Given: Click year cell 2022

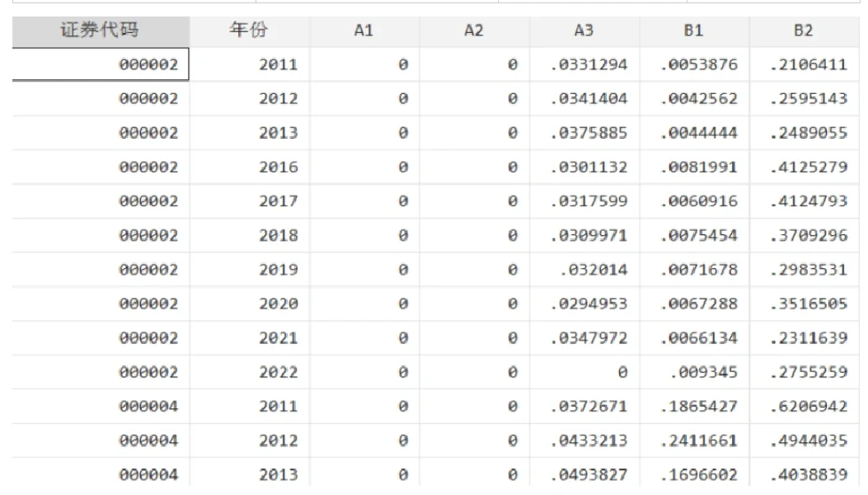Looking at the screenshot, I should pos(249,373).
